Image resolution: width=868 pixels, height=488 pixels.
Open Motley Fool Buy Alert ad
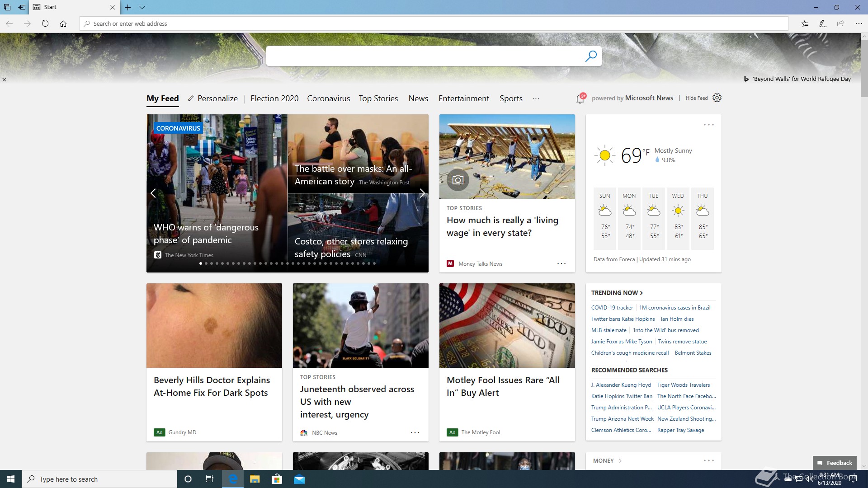tap(507, 362)
